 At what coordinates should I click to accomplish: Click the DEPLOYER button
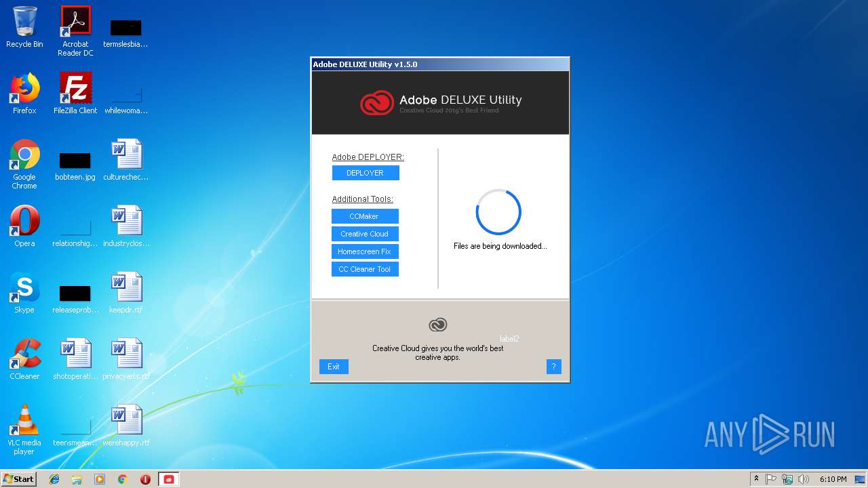366,173
